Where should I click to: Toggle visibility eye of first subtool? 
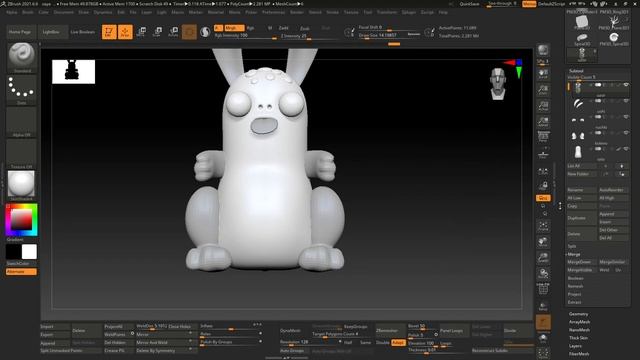tap(626, 85)
